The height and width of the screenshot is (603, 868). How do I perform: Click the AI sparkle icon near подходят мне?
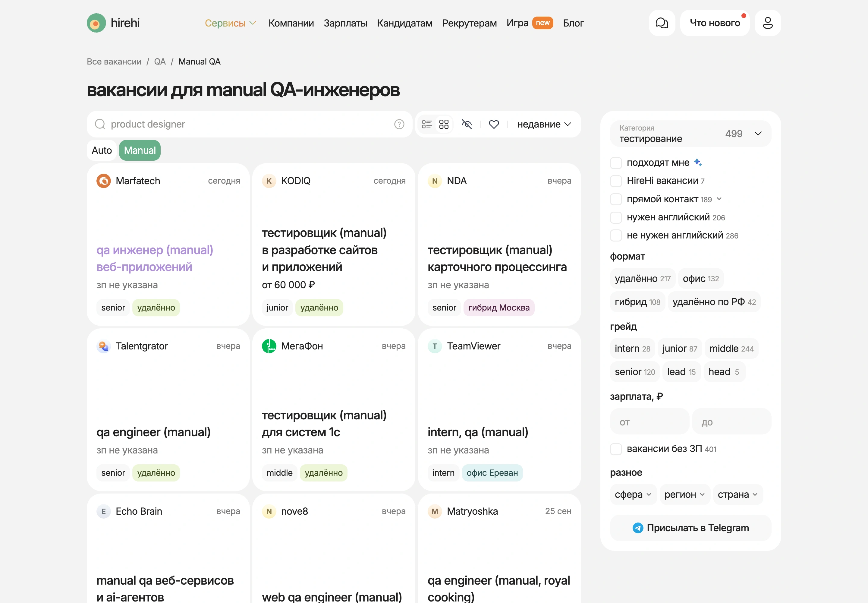pyautogui.click(x=698, y=163)
